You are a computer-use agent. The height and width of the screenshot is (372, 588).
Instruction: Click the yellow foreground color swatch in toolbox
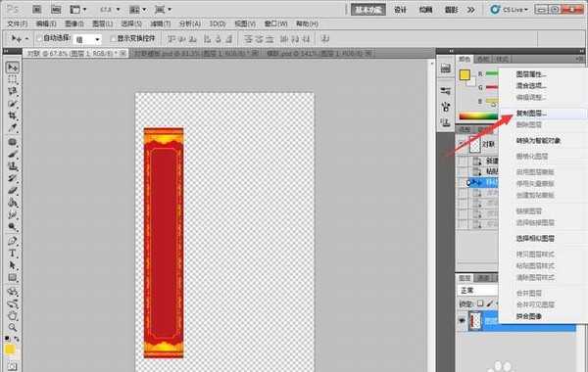point(10,349)
